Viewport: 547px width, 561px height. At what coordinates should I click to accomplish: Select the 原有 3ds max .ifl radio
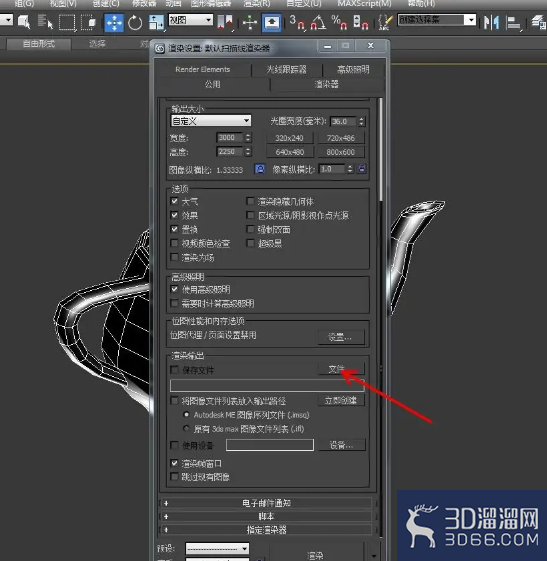pyautogui.click(x=186, y=428)
